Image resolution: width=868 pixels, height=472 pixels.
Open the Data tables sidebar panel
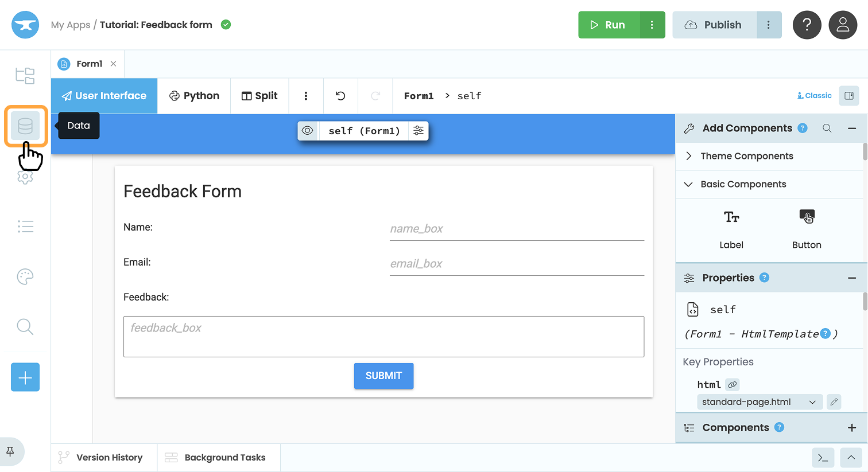tap(25, 126)
